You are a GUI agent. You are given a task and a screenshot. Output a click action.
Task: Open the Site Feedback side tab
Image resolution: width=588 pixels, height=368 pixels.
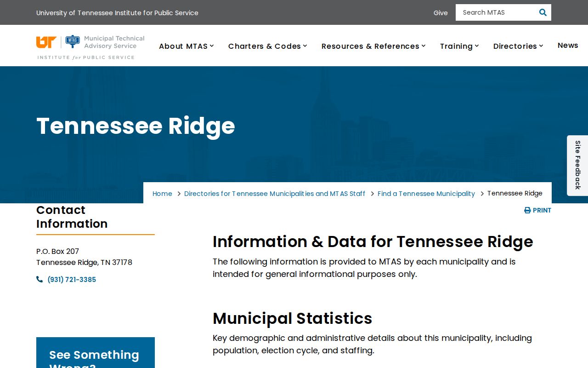pos(577,166)
